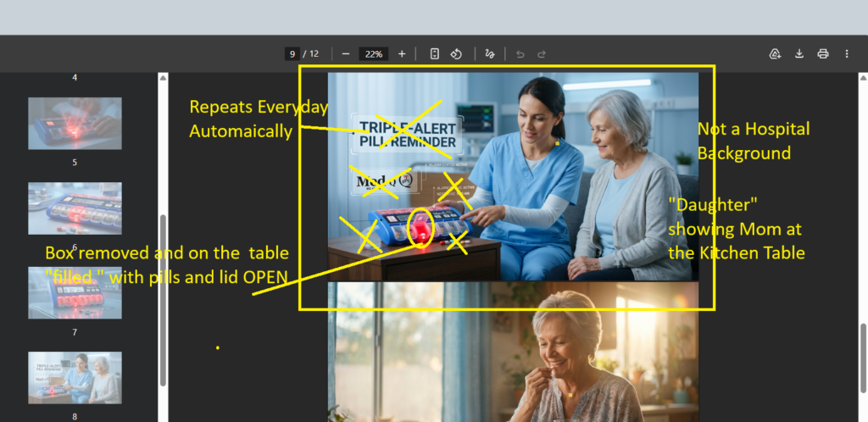Viewport: 868px width, 422px height.
Task: Click the total pages label '/ 12'
Action: coord(311,53)
